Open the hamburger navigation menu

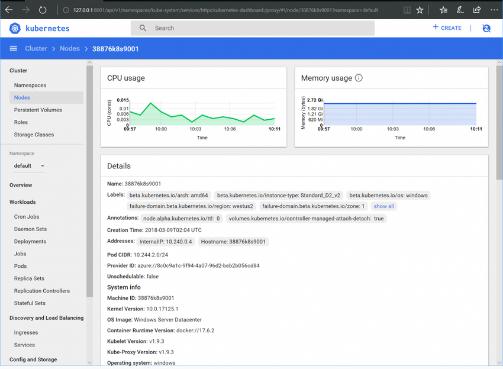point(13,49)
